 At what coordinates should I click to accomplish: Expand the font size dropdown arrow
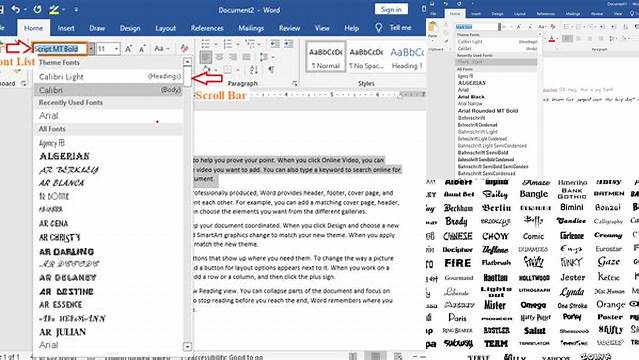click(x=117, y=49)
